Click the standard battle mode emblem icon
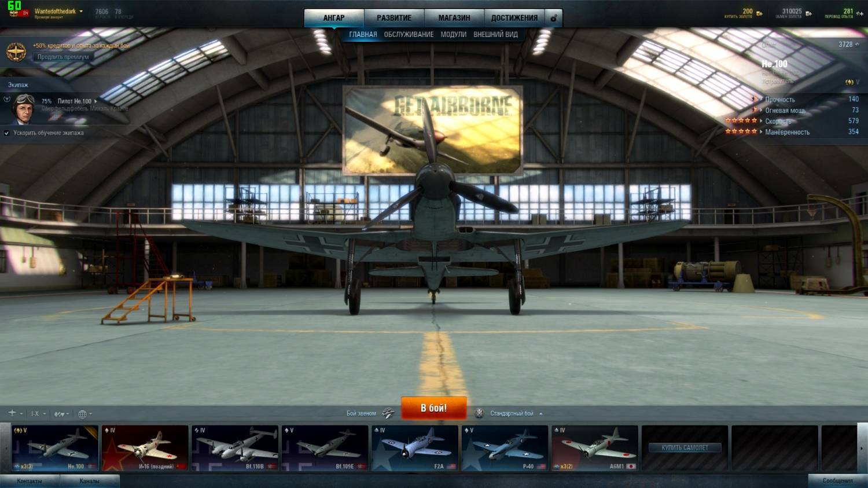This screenshot has width=868, height=488. click(x=479, y=413)
